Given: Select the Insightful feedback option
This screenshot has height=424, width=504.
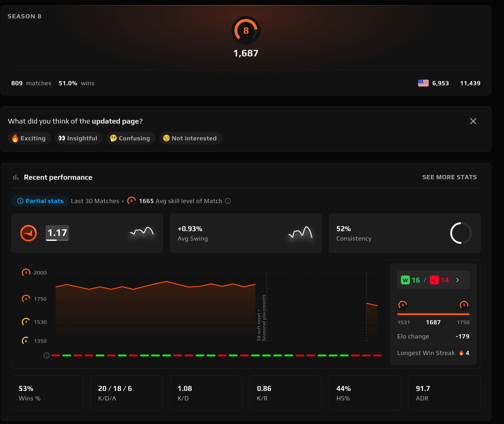Looking at the screenshot, I should coord(78,138).
